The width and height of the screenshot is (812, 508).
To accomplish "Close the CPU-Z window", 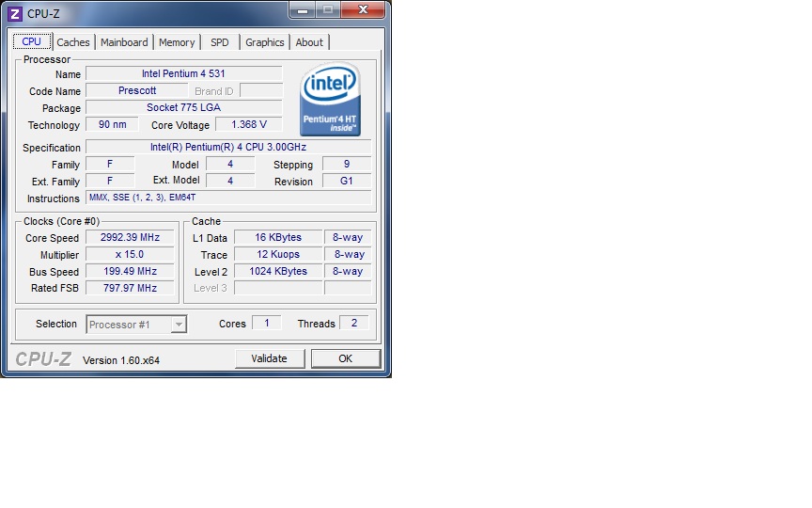I will click(x=363, y=9).
